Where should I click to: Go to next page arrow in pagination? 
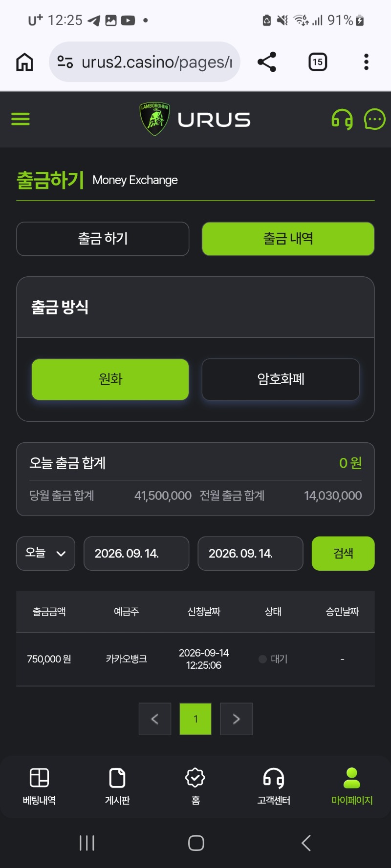[236, 719]
